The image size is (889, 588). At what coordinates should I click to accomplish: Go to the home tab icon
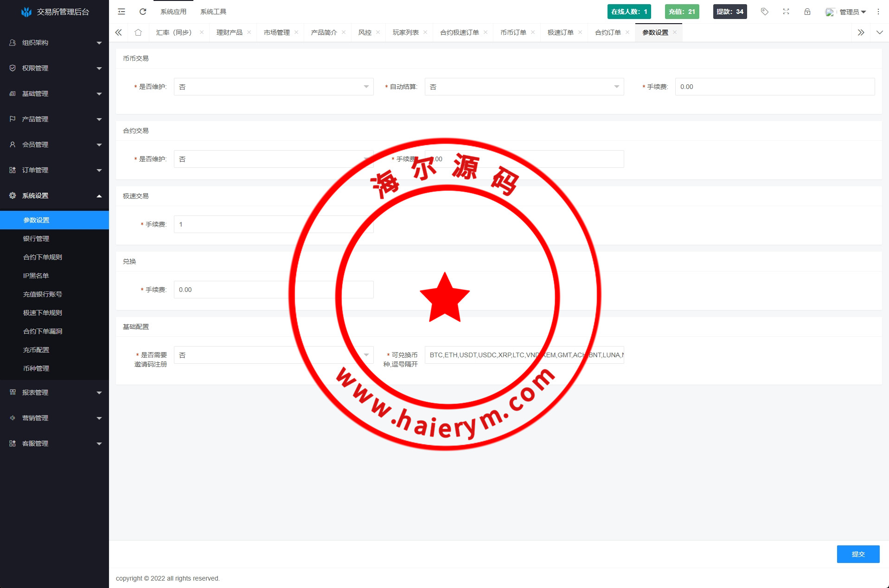click(x=138, y=32)
